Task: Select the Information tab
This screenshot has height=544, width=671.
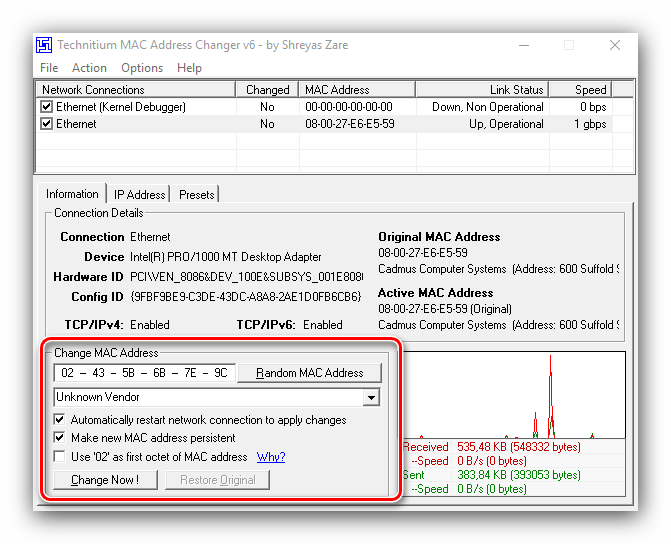Action: pyautogui.click(x=72, y=194)
